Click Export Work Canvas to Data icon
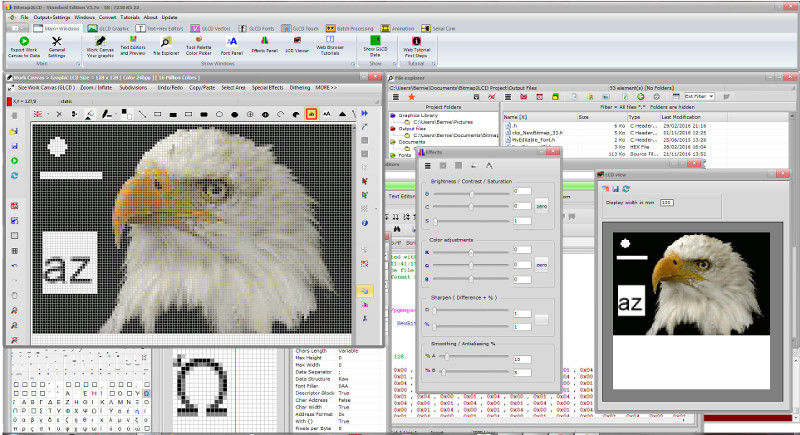The width and height of the screenshot is (800, 435). tap(25, 40)
